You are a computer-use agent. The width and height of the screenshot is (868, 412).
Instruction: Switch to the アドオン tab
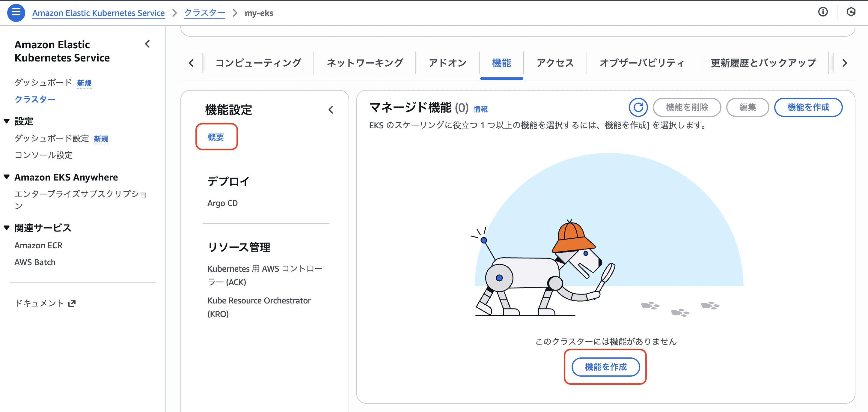click(447, 63)
